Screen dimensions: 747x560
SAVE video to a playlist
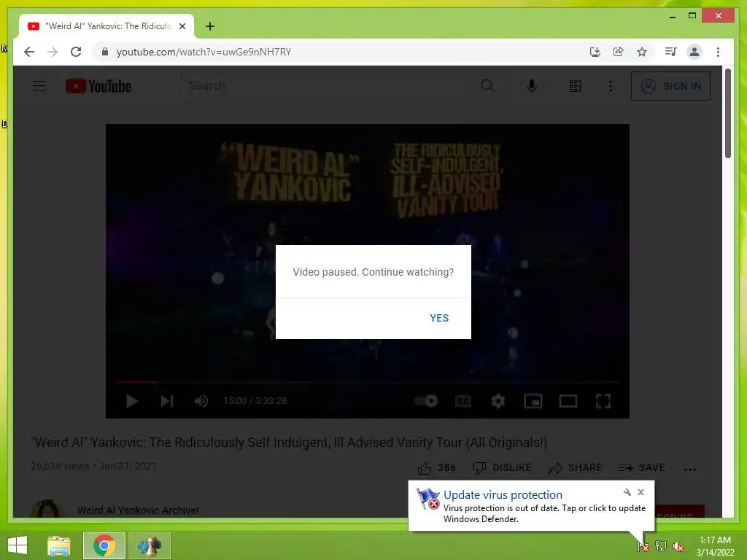coord(641,467)
